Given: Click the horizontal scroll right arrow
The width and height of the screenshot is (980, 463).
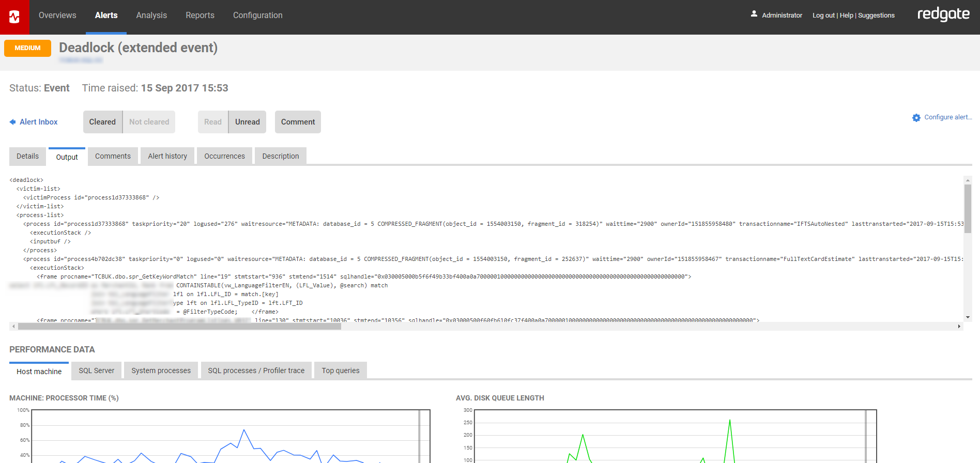Looking at the screenshot, I should [x=959, y=327].
